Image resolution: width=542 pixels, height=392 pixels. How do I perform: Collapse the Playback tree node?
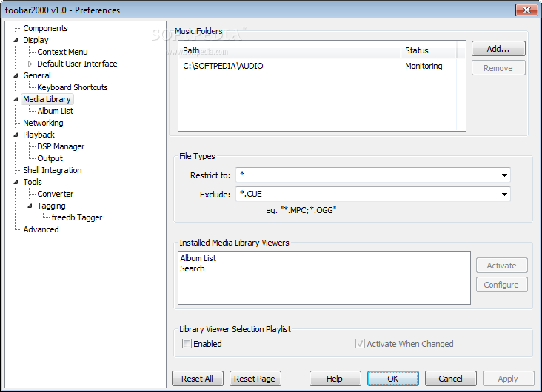[x=16, y=135]
